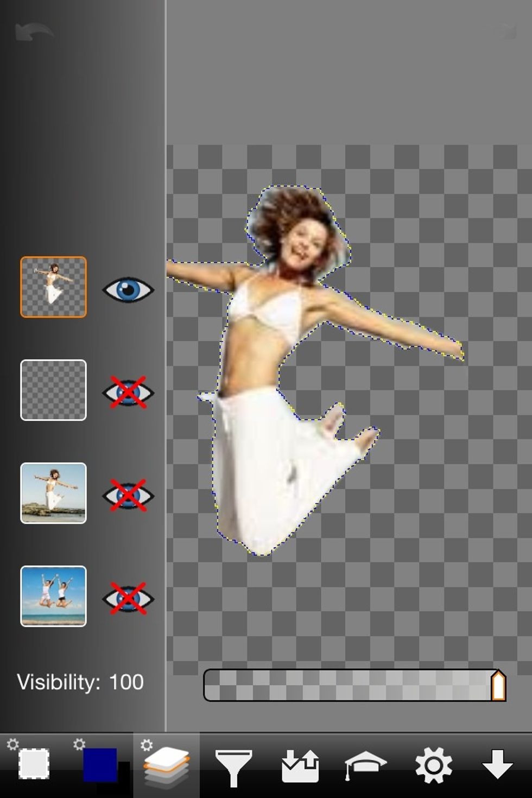
Task: Click the dark blue color swatch
Action: [100, 764]
